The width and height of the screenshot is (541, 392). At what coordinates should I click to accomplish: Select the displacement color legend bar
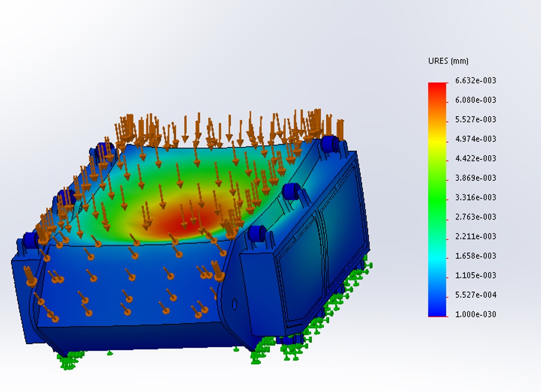[437, 200]
